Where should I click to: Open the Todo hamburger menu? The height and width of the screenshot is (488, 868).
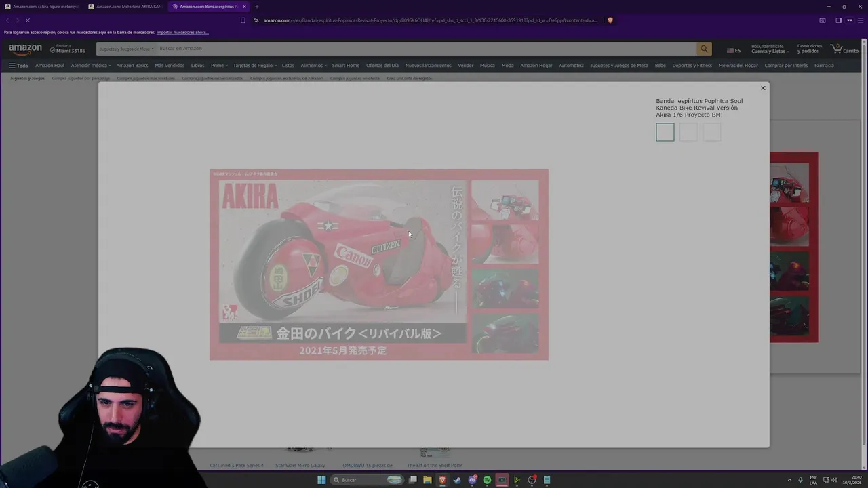pos(18,66)
